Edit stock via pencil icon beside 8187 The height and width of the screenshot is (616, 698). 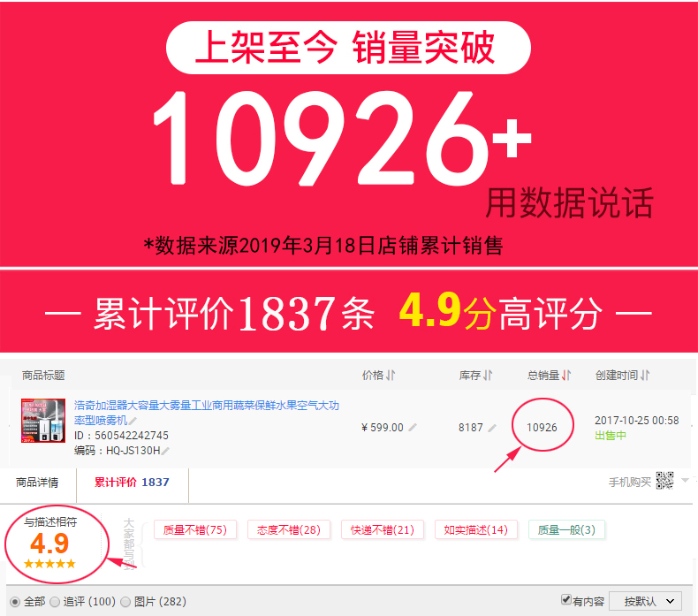492,428
